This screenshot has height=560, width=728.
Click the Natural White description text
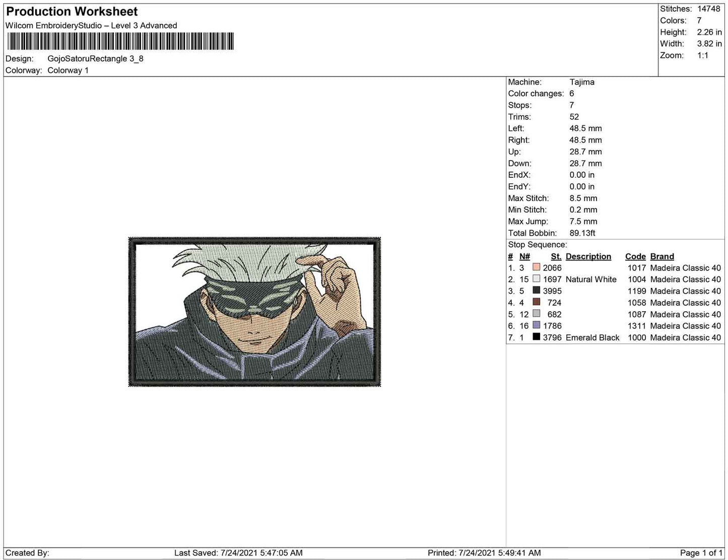[591, 279]
